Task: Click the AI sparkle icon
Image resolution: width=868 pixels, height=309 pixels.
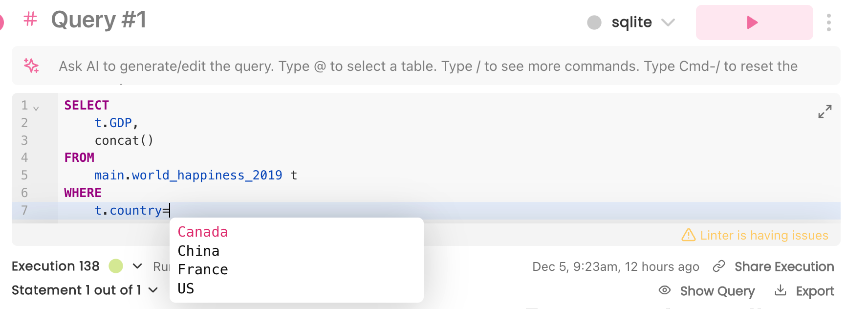Action: click(x=31, y=66)
